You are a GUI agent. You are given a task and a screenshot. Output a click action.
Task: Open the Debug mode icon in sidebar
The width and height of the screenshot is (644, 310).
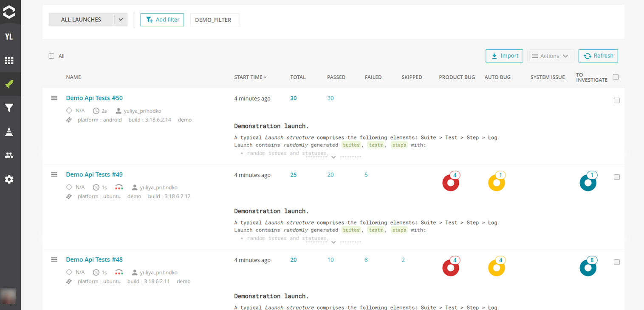(x=9, y=132)
